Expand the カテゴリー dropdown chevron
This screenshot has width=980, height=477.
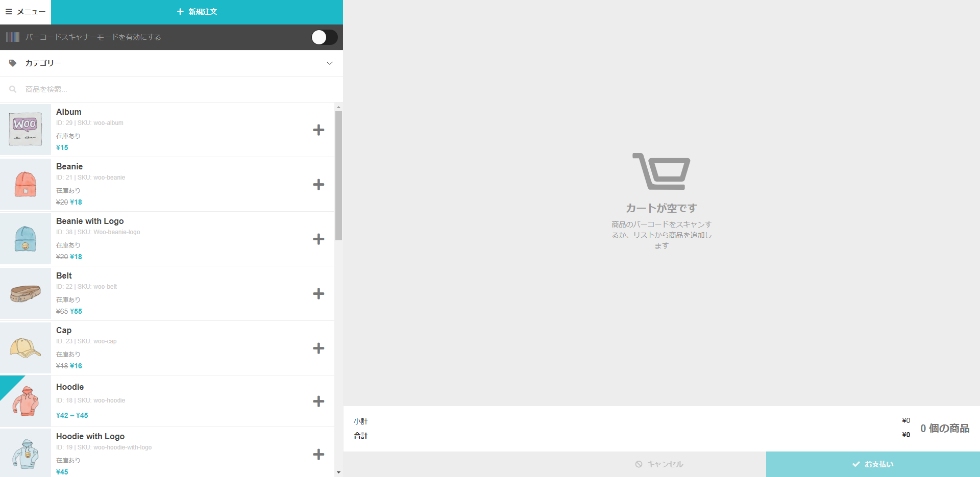pyautogui.click(x=330, y=63)
